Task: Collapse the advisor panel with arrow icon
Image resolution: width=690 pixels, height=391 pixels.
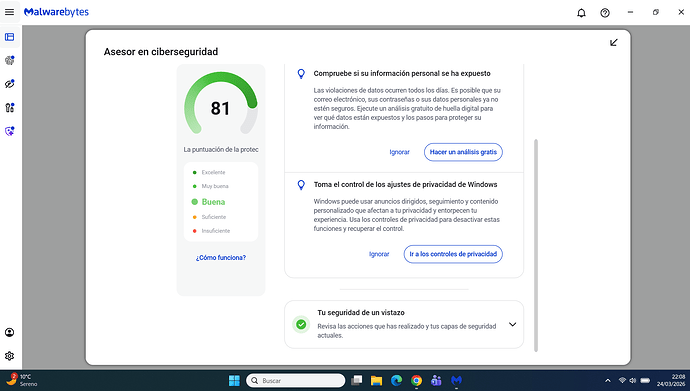Action: click(x=614, y=43)
